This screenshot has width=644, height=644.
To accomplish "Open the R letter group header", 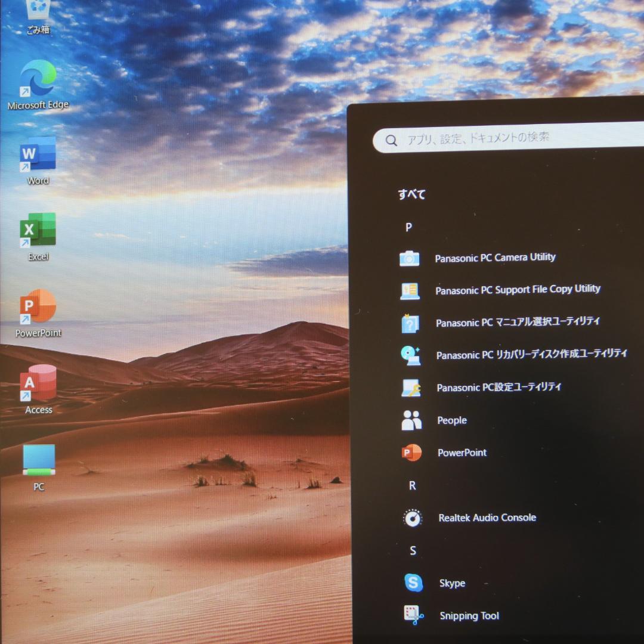I will (412, 486).
